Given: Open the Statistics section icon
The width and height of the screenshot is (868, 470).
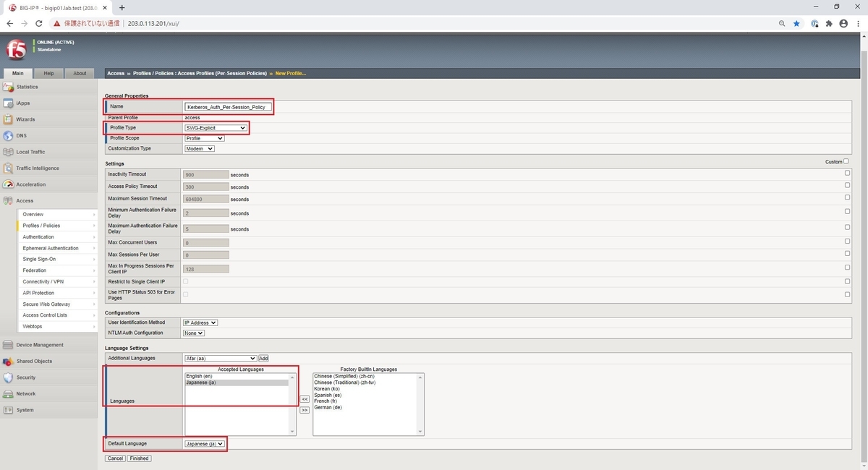Looking at the screenshot, I should 8,87.
